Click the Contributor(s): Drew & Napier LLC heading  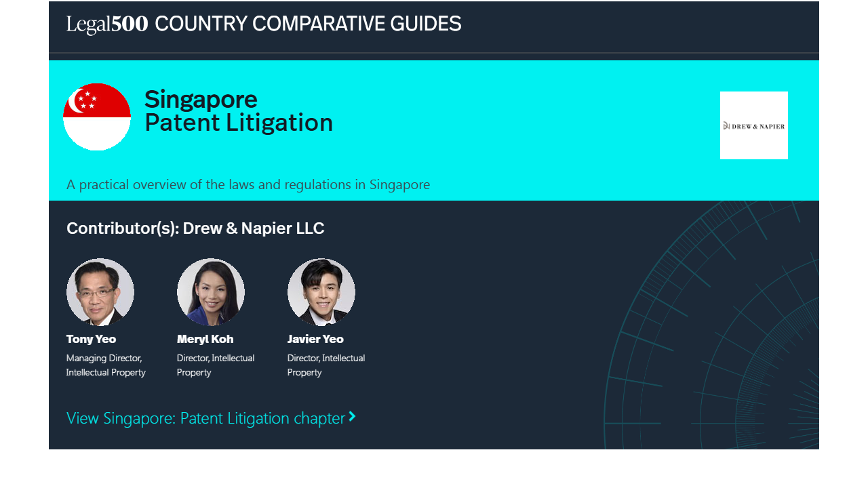point(195,228)
